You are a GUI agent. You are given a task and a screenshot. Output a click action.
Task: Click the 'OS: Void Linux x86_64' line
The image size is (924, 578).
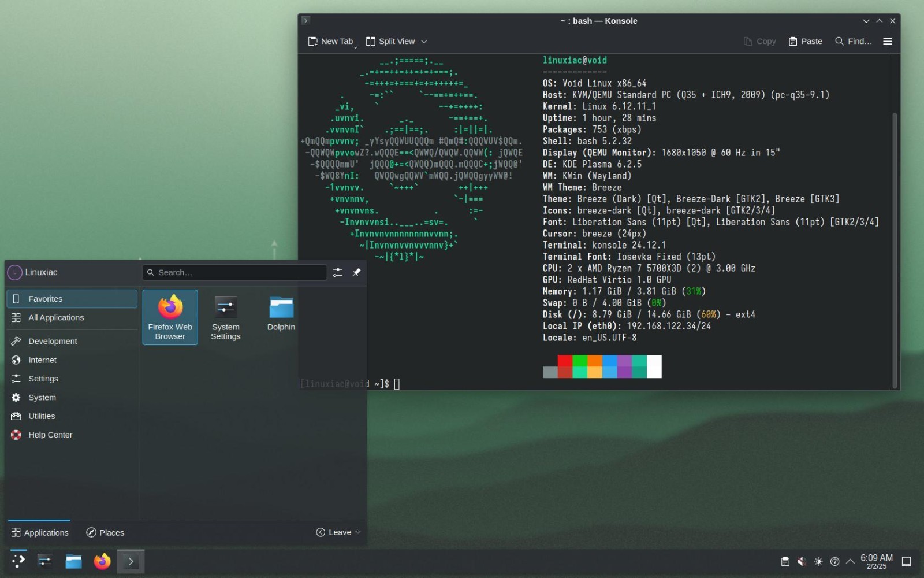point(594,83)
